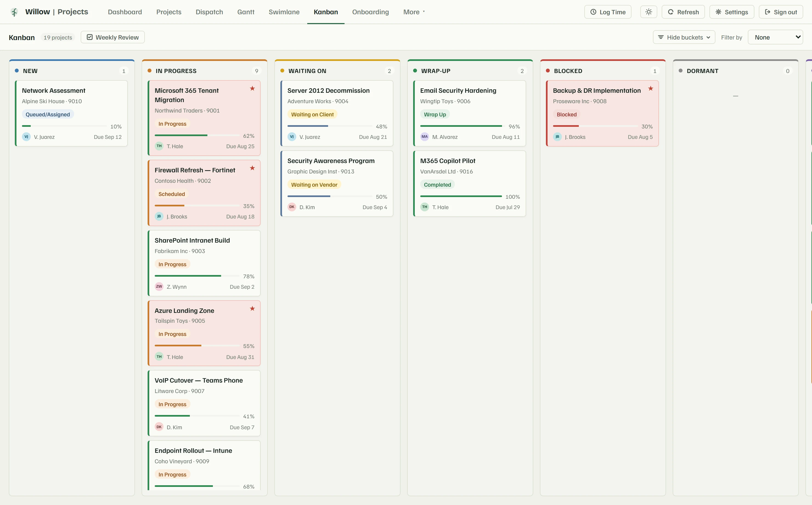Click D. Kim avatar on VoIP Cutover card
812x505 pixels.
pos(159,427)
